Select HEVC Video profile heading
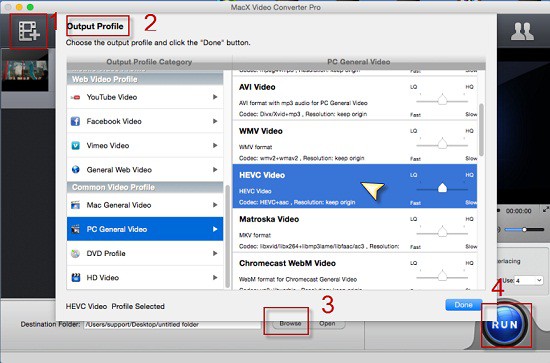Screen dimensions: 550x363 click(x=262, y=175)
